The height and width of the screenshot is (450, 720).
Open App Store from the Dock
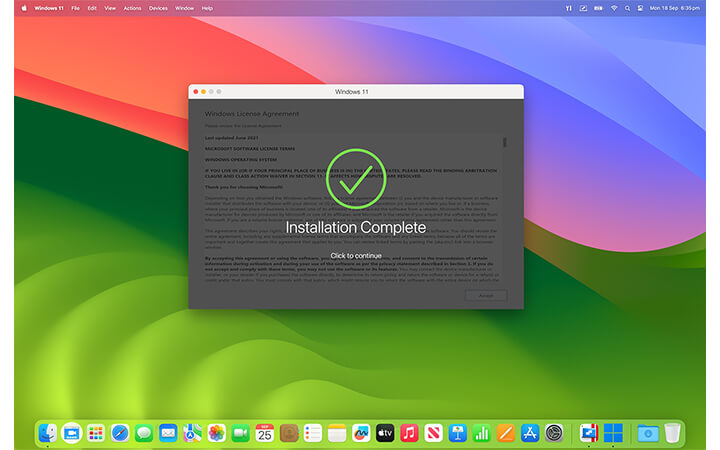tap(530, 433)
